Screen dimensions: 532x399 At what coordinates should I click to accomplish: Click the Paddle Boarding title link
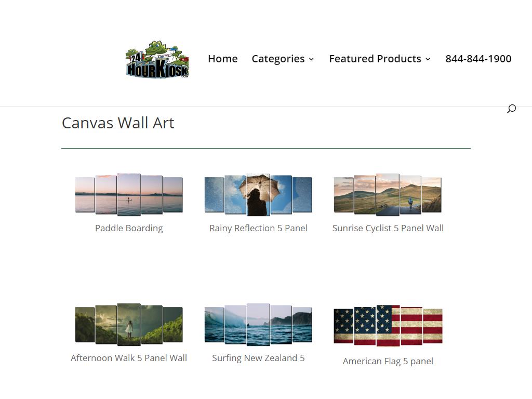(x=129, y=229)
